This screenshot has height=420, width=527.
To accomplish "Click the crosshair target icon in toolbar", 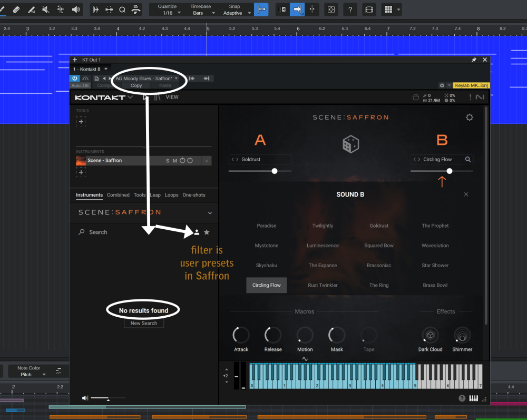I will 331,9.
